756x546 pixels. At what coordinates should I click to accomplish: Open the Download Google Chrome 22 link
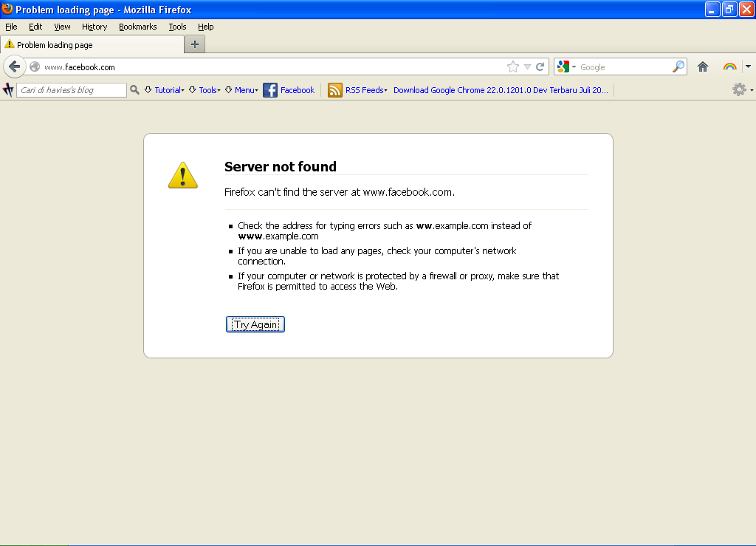pos(501,90)
